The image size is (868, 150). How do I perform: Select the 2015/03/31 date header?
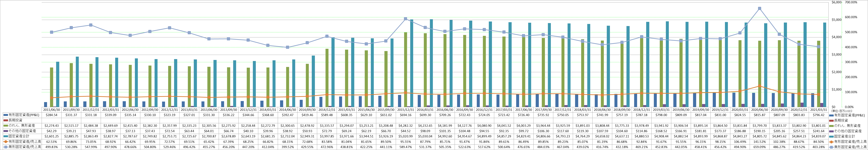346,110
